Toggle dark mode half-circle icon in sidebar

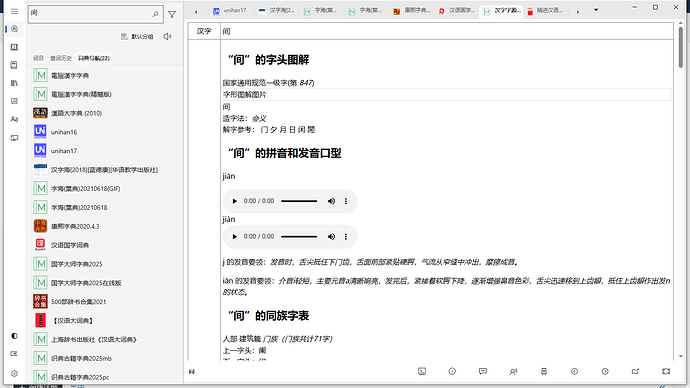(x=15, y=336)
